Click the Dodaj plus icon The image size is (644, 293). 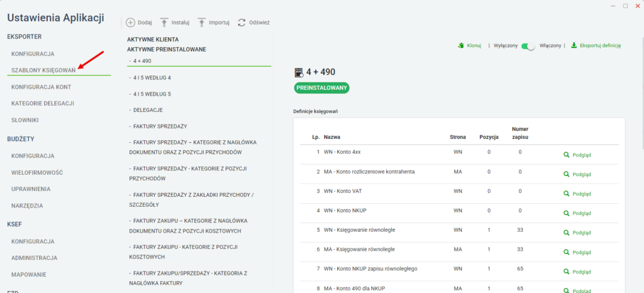(x=130, y=23)
